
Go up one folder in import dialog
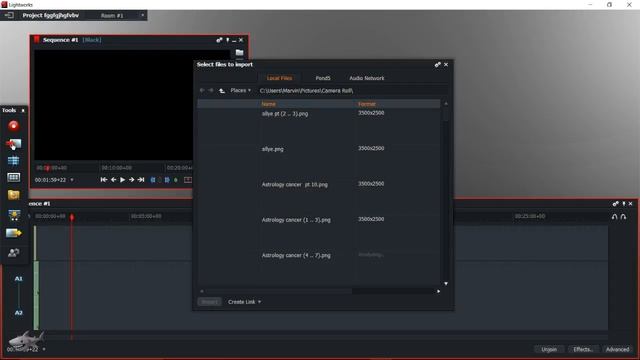(222, 91)
